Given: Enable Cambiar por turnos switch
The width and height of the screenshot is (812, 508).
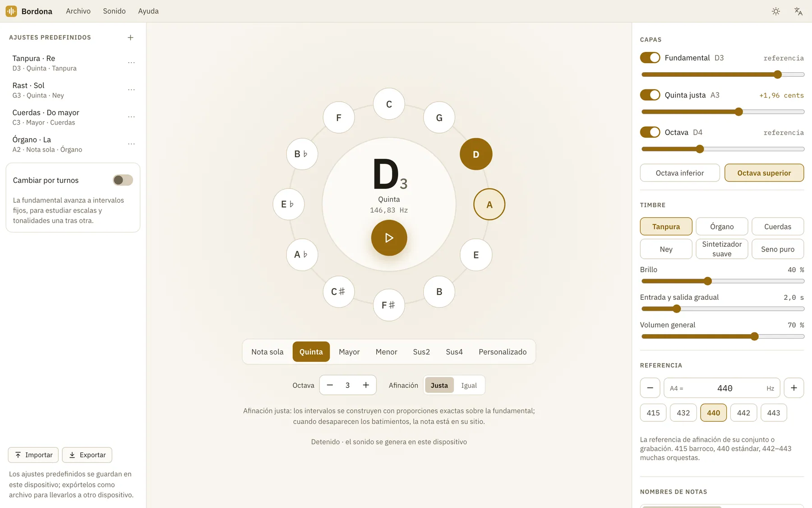Looking at the screenshot, I should [x=123, y=180].
